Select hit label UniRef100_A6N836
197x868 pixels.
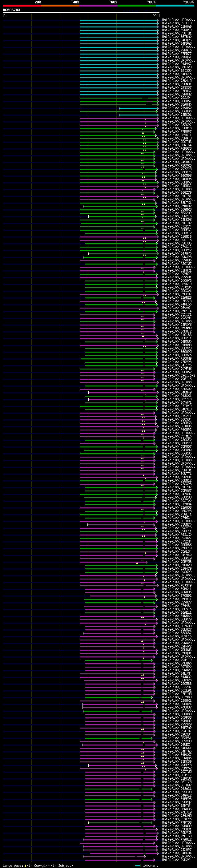pyautogui.click(x=177, y=809)
